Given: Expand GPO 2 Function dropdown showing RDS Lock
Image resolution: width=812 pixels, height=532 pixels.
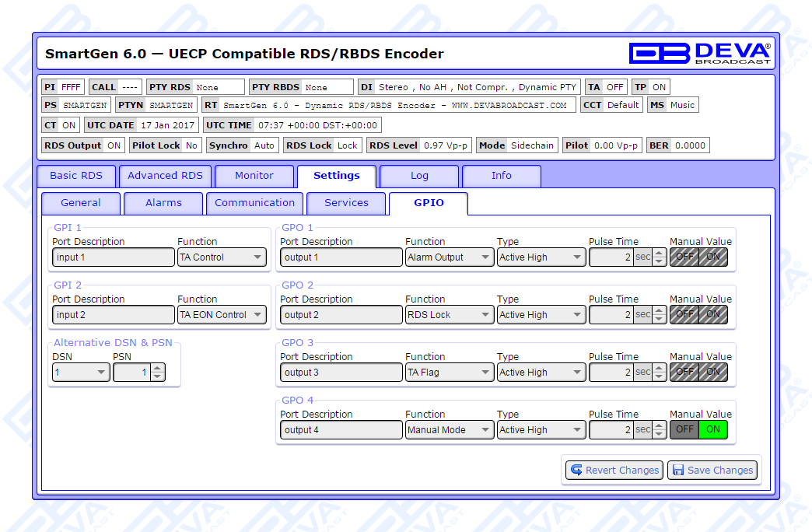Looking at the screenshot, I should [x=450, y=315].
